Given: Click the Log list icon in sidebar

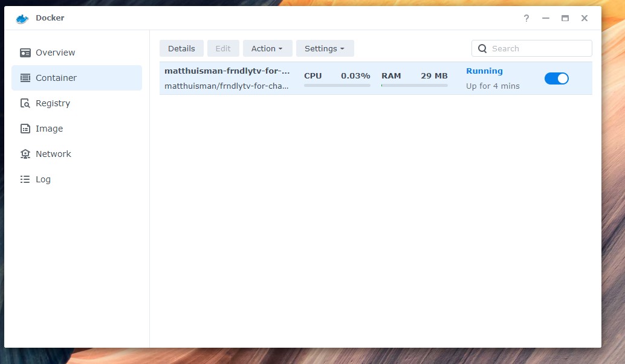Looking at the screenshot, I should (x=25, y=179).
